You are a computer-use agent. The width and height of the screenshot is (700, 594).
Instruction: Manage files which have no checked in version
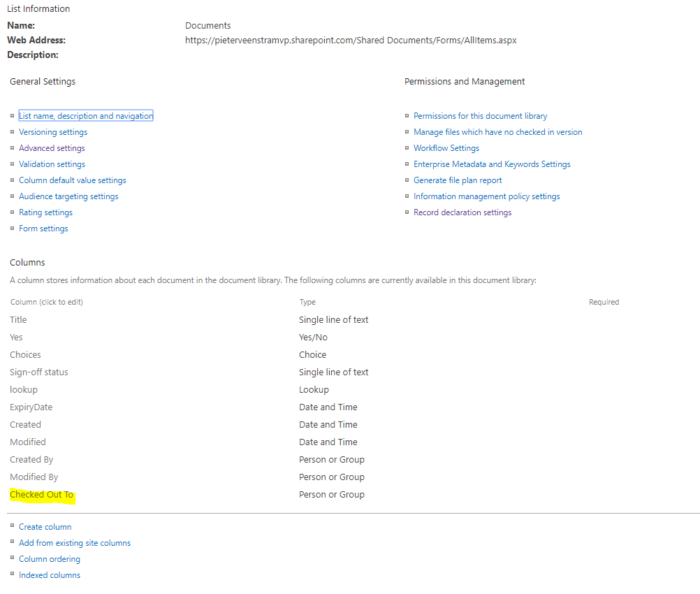[x=498, y=132]
